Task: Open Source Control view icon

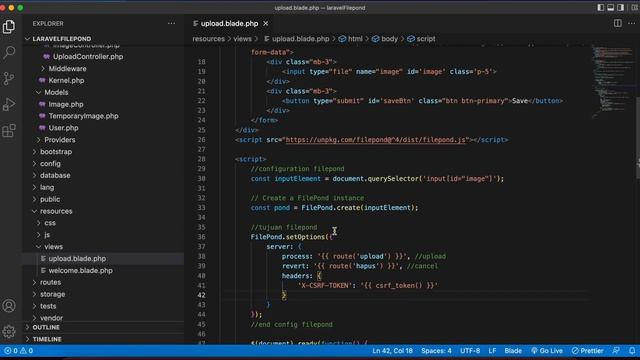Action: point(9,78)
